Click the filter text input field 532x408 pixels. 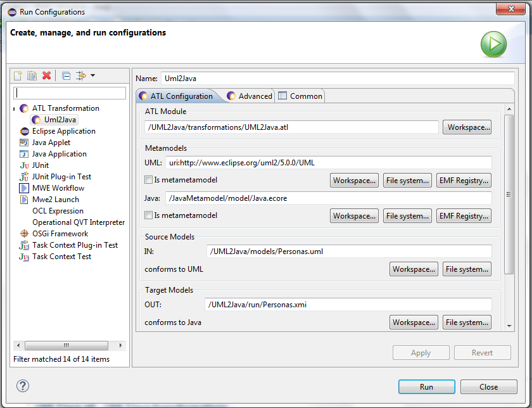pyautogui.click(x=70, y=93)
